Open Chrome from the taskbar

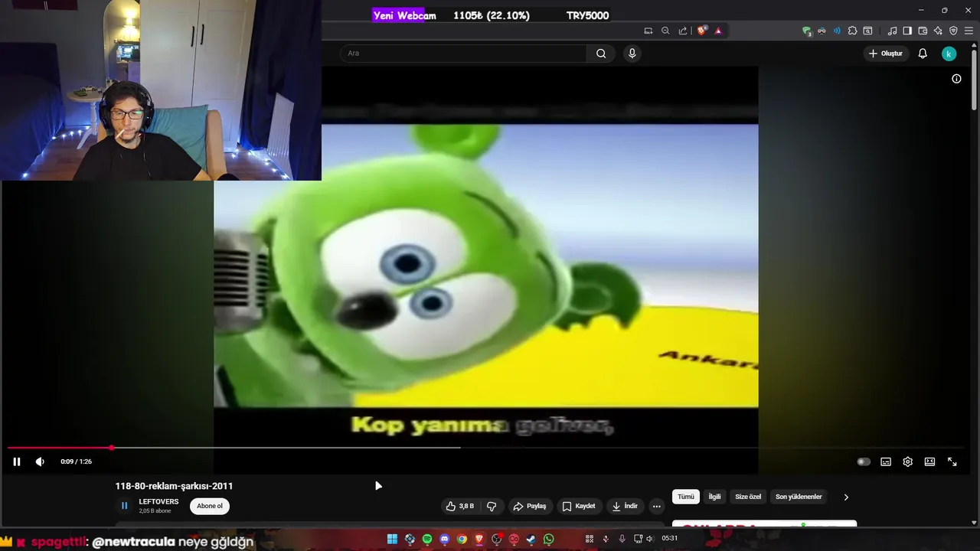pos(462,539)
